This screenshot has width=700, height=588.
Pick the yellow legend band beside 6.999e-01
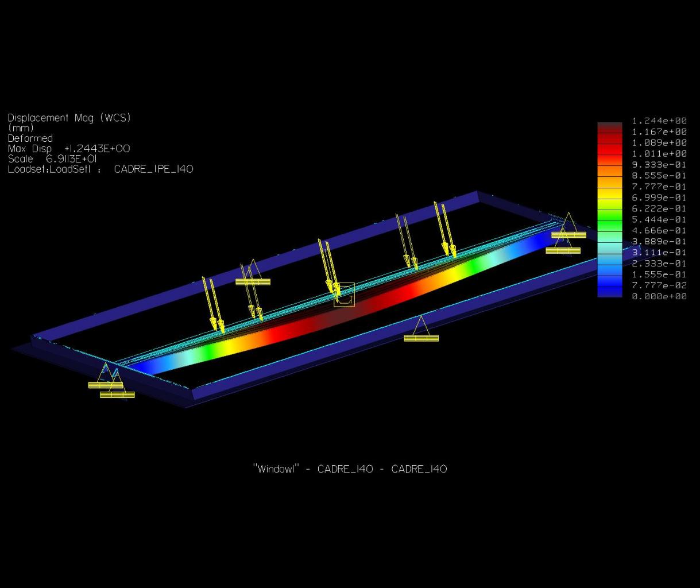tap(610, 193)
